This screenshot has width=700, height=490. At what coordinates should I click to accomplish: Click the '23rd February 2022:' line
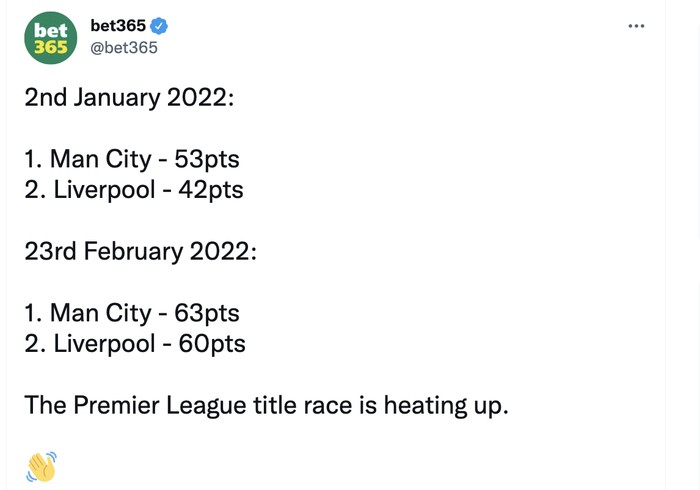(x=140, y=249)
